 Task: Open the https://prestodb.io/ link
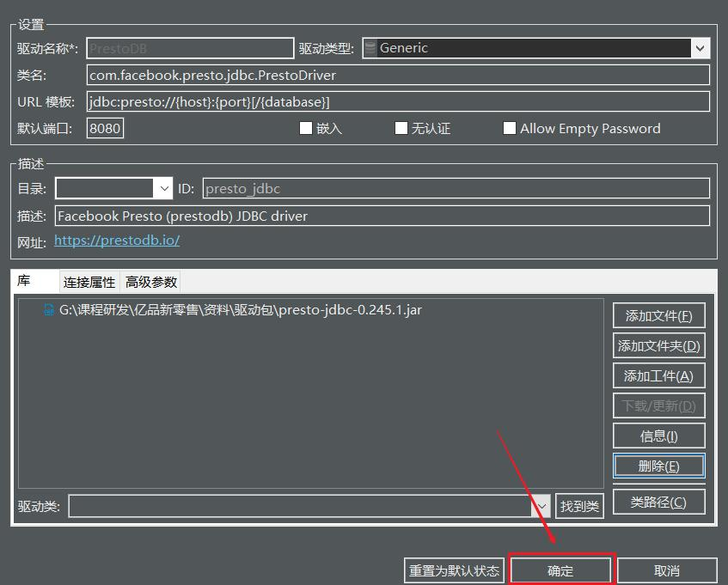(x=116, y=241)
